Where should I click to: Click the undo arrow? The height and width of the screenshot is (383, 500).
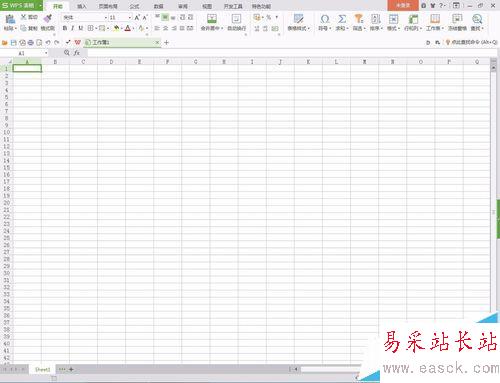48,43
